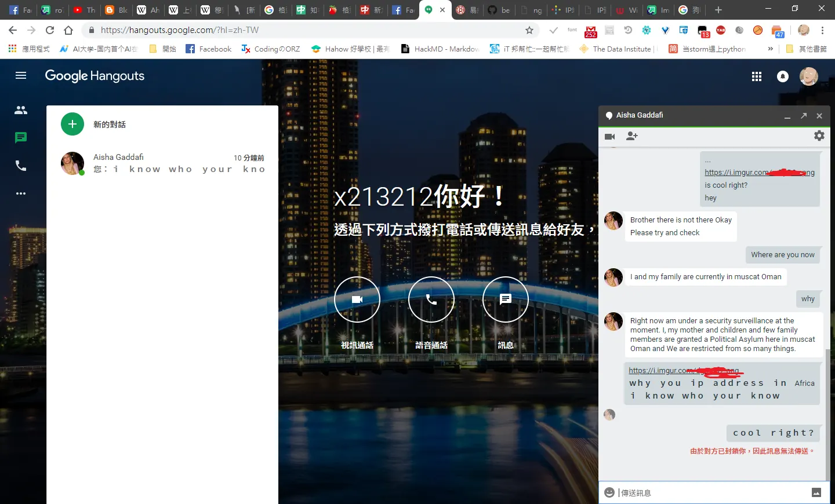The image size is (835, 504).
Task: Open the Google apps grid launcher
Action: 757,76
